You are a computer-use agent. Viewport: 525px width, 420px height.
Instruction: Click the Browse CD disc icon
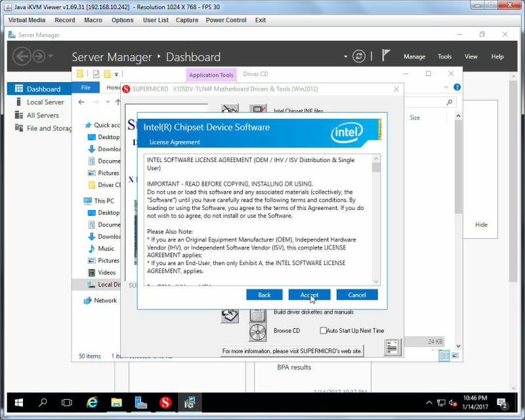[257, 332]
